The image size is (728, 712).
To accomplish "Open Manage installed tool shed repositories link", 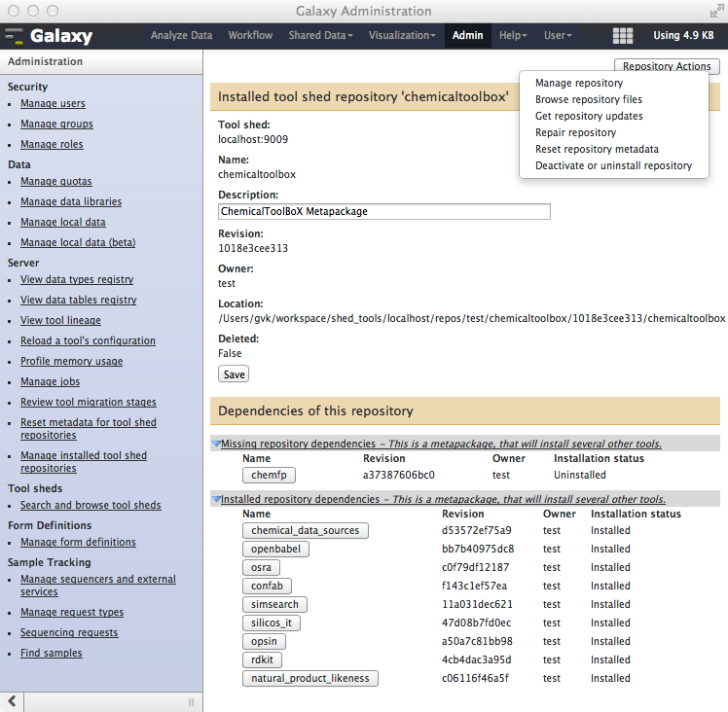I will pyautogui.click(x=84, y=462).
